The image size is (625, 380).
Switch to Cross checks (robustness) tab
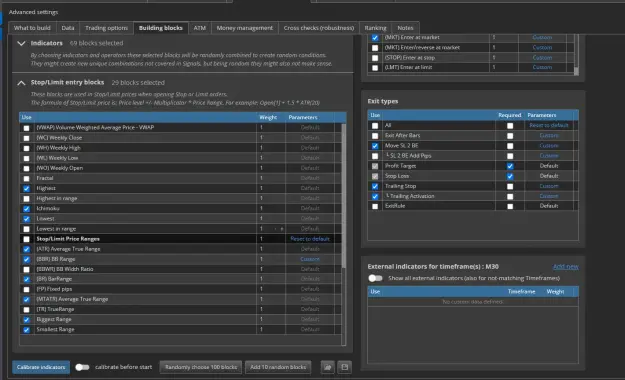319,28
